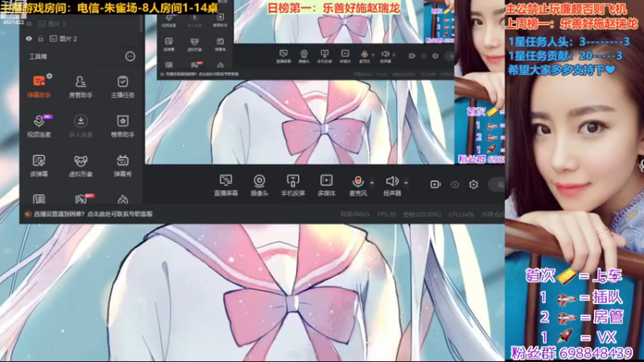The width and height of the screenshot is (644, 362).
Task: Click microphone icon in nested preview
Action: [x=365, y=56]
